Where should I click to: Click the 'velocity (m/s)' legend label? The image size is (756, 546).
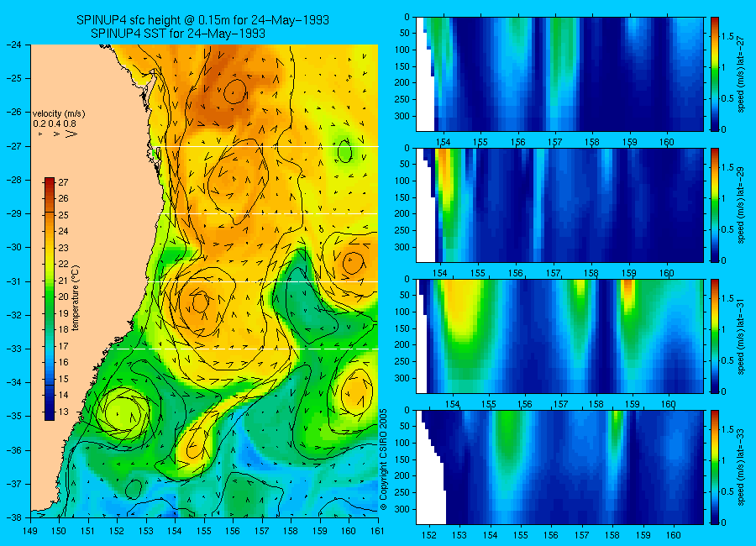(59, 114)
